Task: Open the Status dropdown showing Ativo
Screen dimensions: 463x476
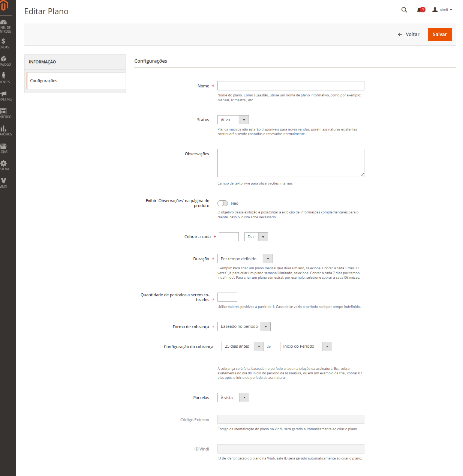Action: point(233,120)
